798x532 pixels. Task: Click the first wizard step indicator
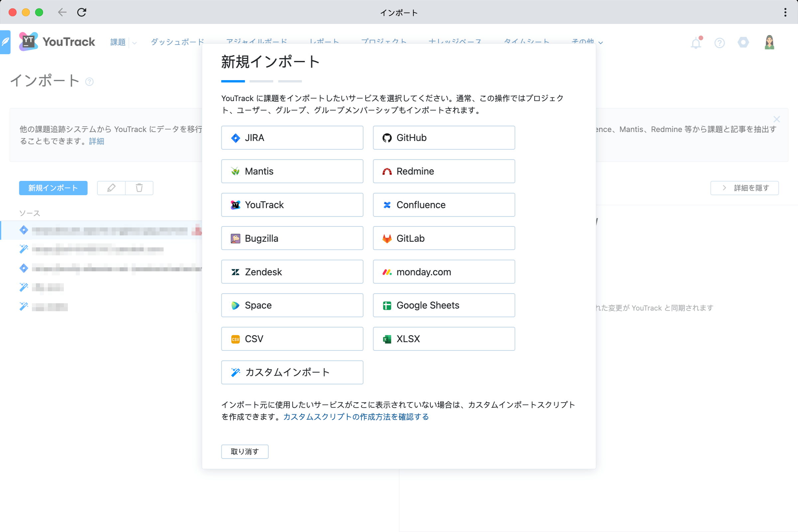click(233, 81)
